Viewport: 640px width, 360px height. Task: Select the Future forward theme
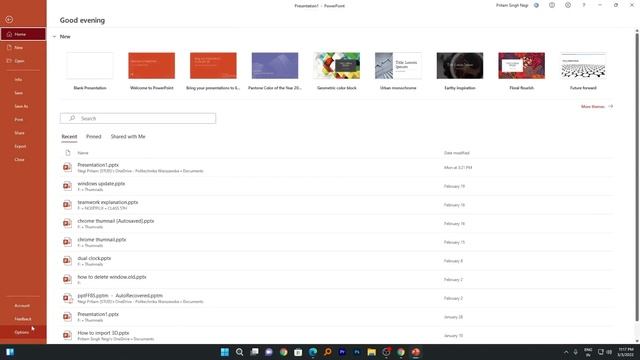tap(583, 71)
